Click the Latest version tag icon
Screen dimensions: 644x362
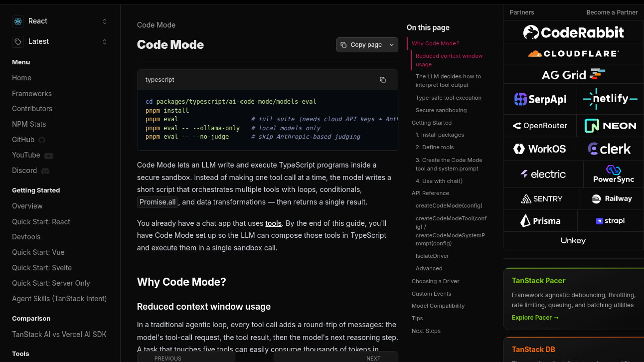click(18, 42)
